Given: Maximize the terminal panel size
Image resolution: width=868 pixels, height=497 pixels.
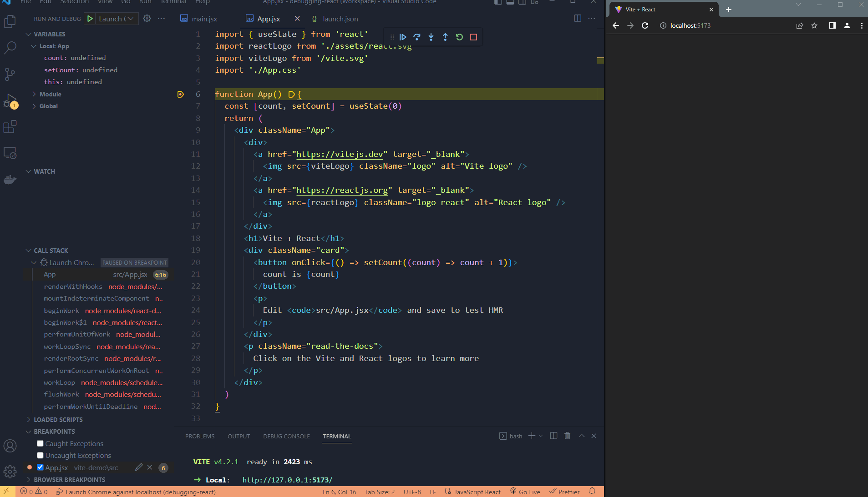Looking at the screenshot, I should point(582,436).
